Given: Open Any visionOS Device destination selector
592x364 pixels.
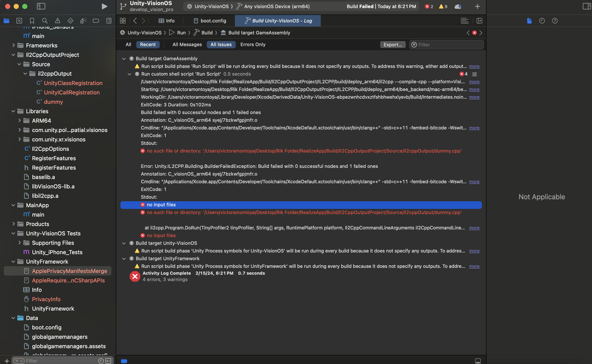Looking at the screenshot, I should coord(273,6).
